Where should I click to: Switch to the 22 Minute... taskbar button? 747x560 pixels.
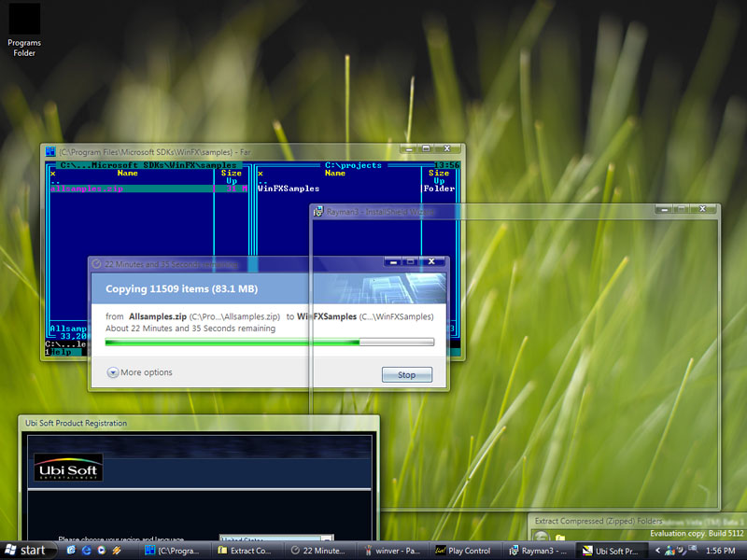point(319,551)
